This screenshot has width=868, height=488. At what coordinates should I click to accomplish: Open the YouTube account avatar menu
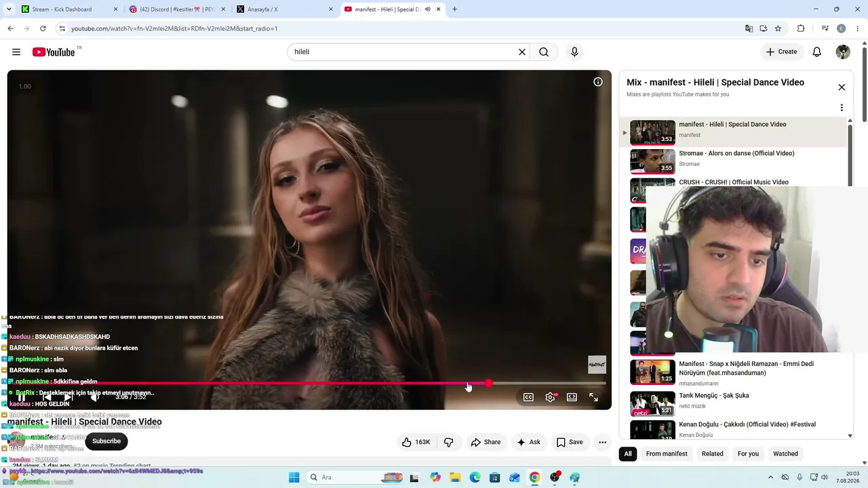point(843,52)
